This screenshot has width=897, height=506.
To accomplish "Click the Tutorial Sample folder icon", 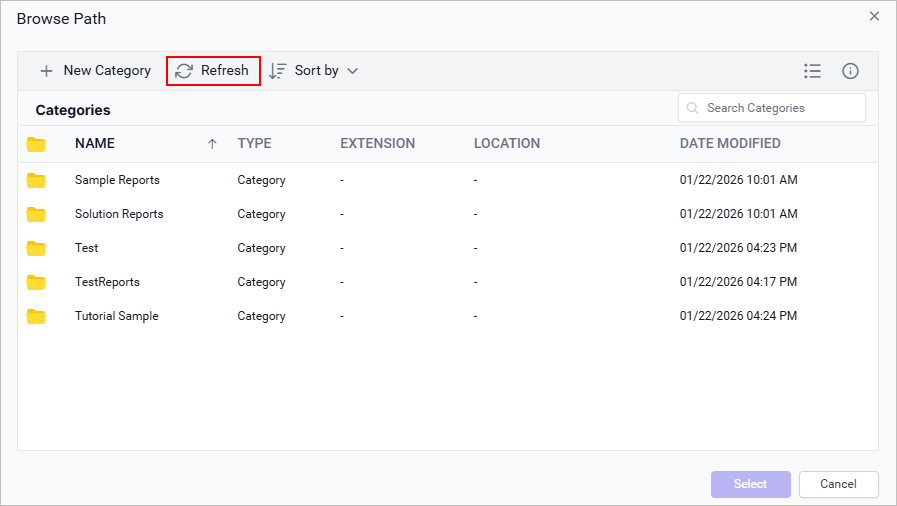I will 37,317.
